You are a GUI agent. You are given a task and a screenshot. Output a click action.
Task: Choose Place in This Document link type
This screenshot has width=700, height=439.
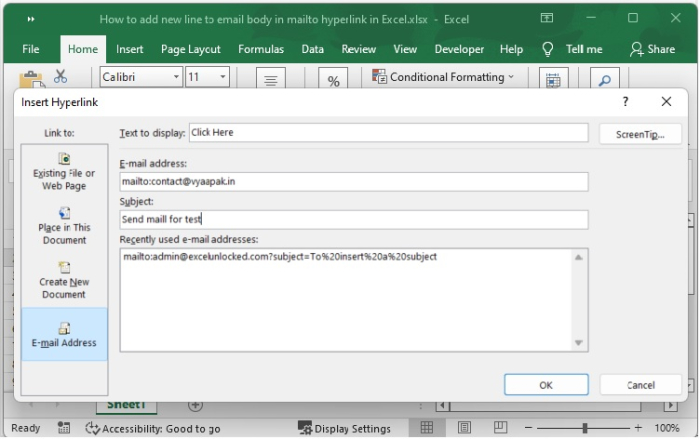coord(64,226)
